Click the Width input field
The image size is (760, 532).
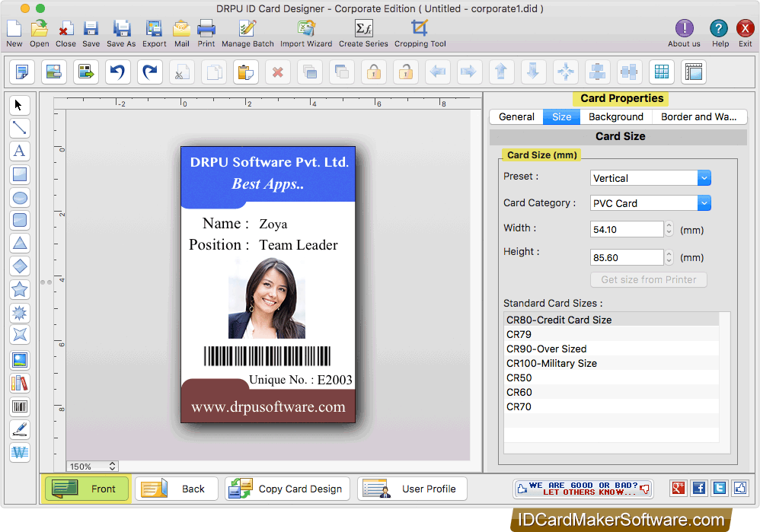click(x=627, y=229)
